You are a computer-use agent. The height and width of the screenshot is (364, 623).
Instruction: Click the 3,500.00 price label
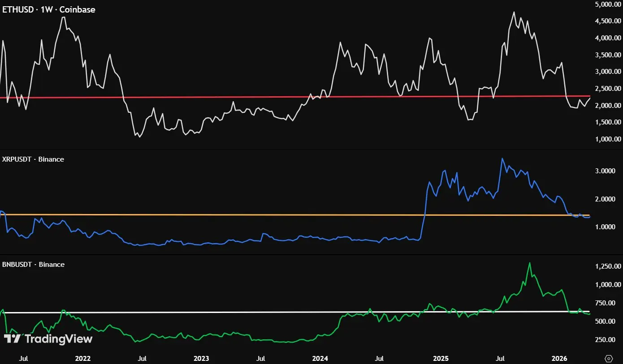coord(608,55)
